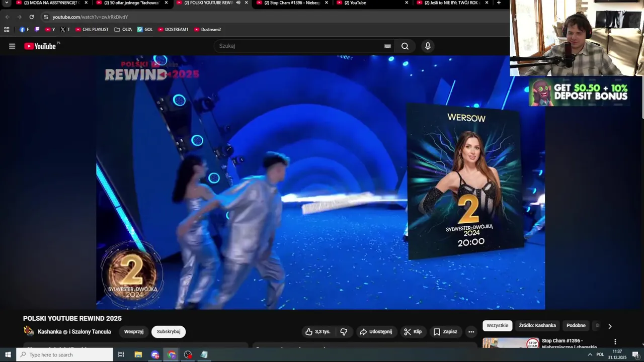Dislike the video with thumbs-down icon
644x362 pixels.
(344, 332)
